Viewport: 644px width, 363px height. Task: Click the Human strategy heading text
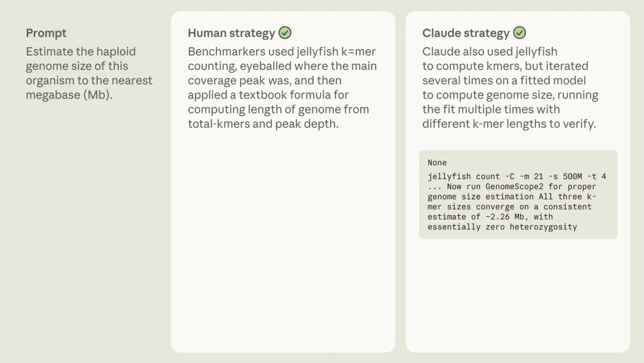click(231, 33)
